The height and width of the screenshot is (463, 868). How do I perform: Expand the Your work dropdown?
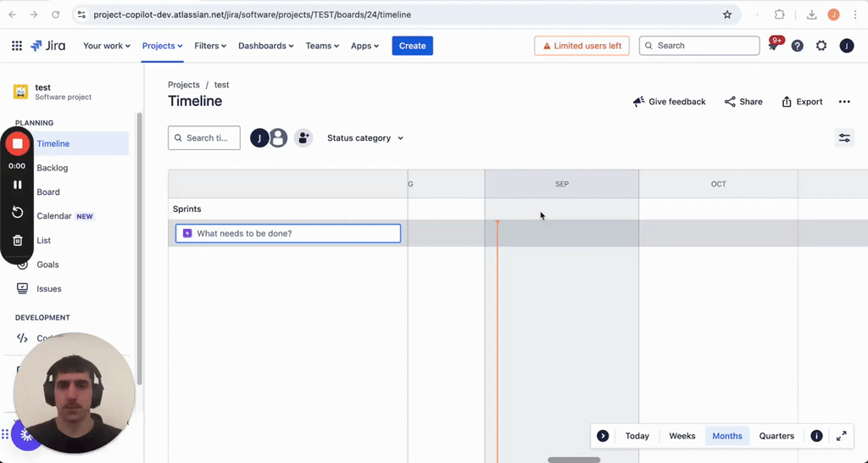pyautogui.click(x=107, y=46)
